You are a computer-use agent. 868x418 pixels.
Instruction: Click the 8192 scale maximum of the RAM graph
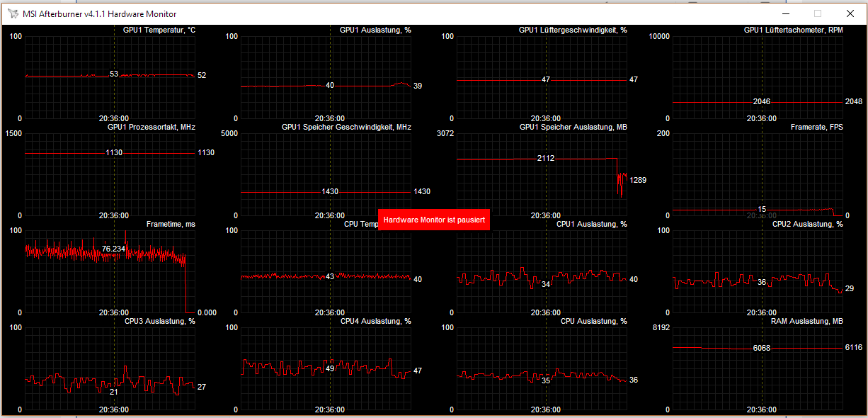pos(661,327)
